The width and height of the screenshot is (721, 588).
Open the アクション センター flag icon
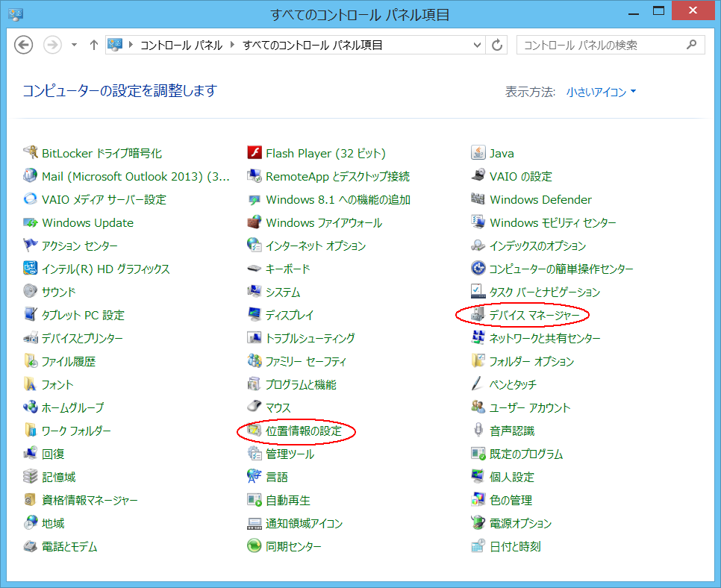pos(31,245)
